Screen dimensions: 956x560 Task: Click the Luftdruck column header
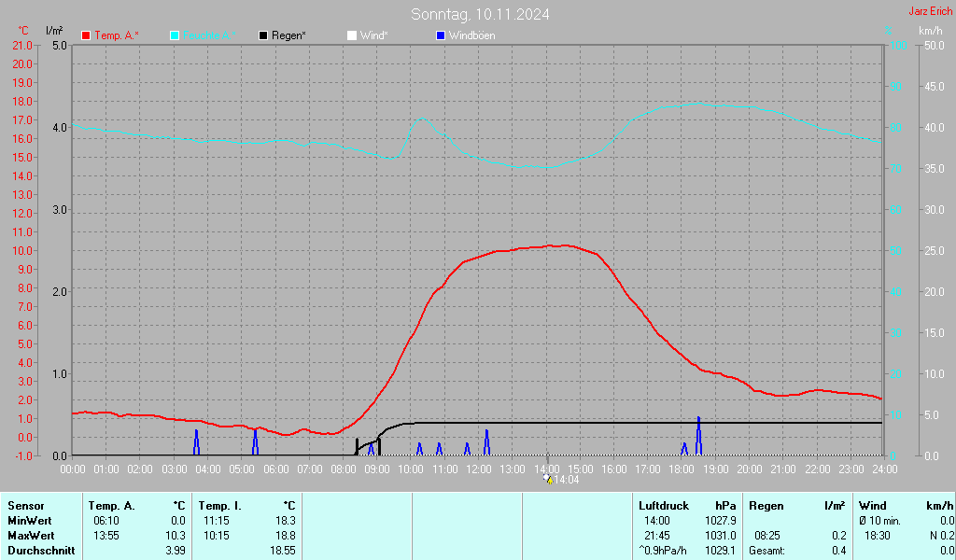coord(662,505)
